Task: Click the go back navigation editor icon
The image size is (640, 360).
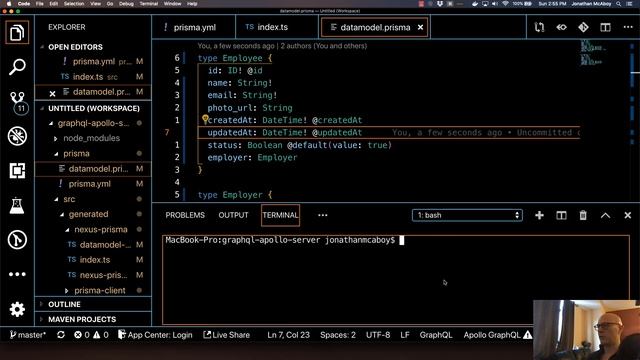Action: [x=561, y=27]
